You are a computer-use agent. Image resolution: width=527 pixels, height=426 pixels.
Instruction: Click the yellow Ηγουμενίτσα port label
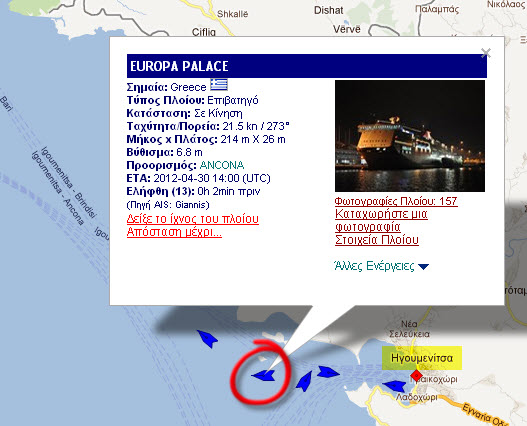(422, 358)
